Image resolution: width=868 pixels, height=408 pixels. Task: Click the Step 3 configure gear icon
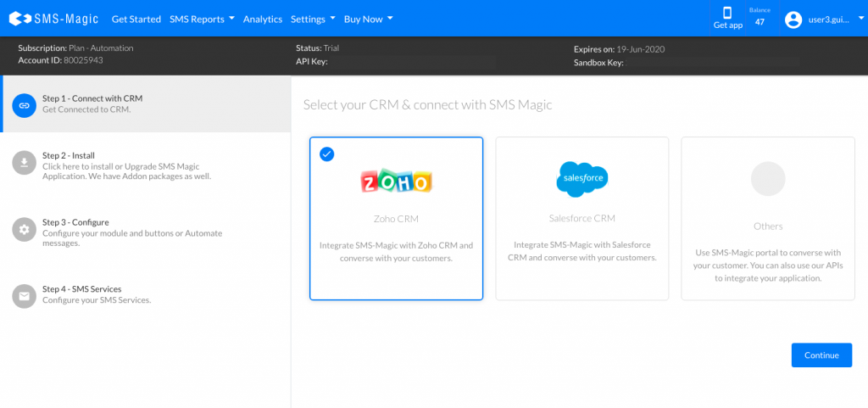point(25,230)
